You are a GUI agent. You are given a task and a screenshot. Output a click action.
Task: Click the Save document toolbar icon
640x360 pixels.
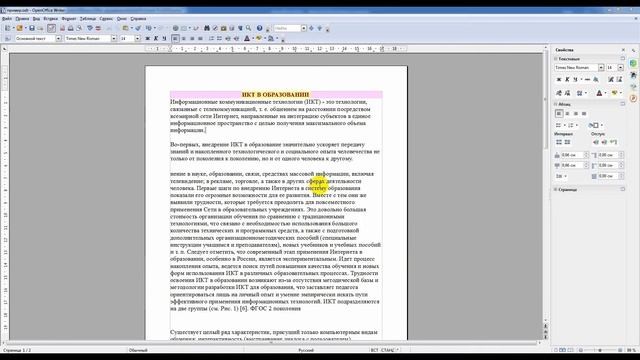pos(32,28)
